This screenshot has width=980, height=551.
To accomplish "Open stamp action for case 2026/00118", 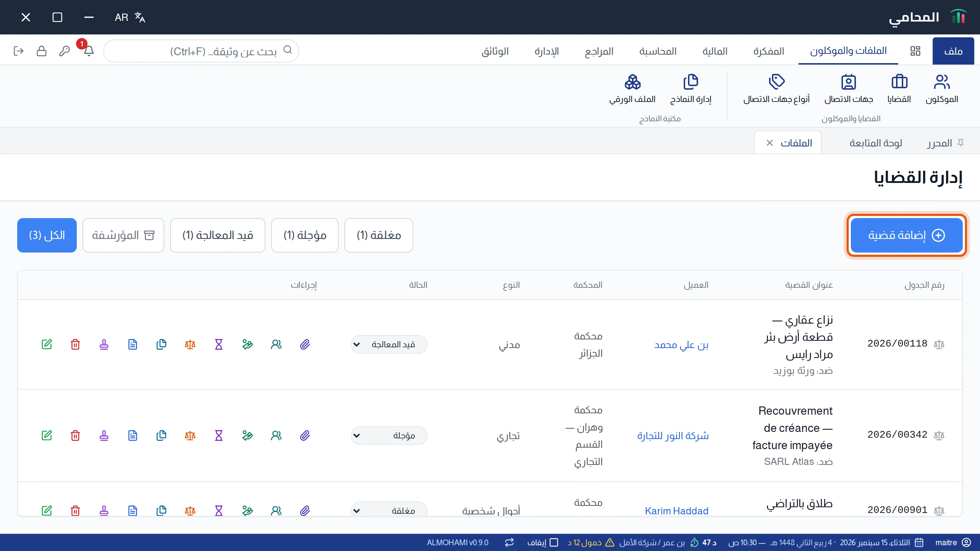I will tap(104, 344).
